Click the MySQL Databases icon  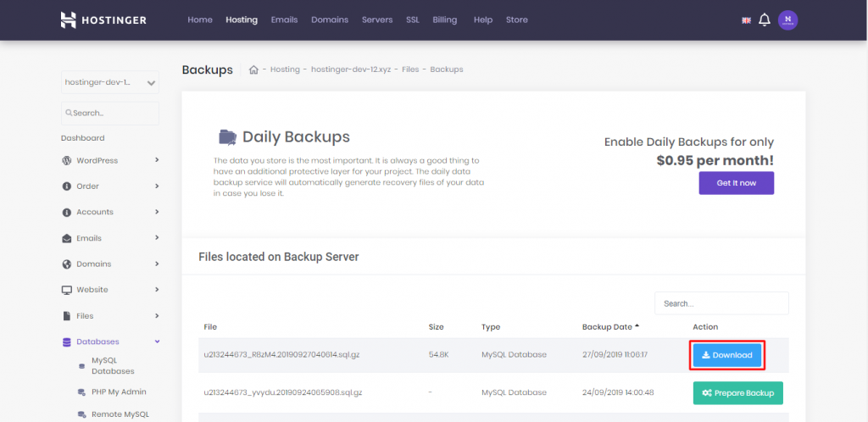click(x=82, y=365)
